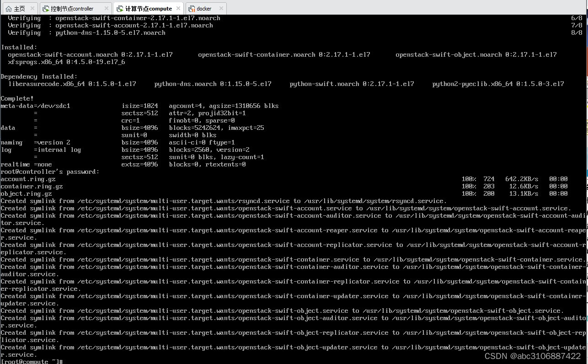Click 'meta-data=/dev/sdc1' text
The height and width of the screenshot is (364, 588).
pyautogui.click(x=35, y=106)
